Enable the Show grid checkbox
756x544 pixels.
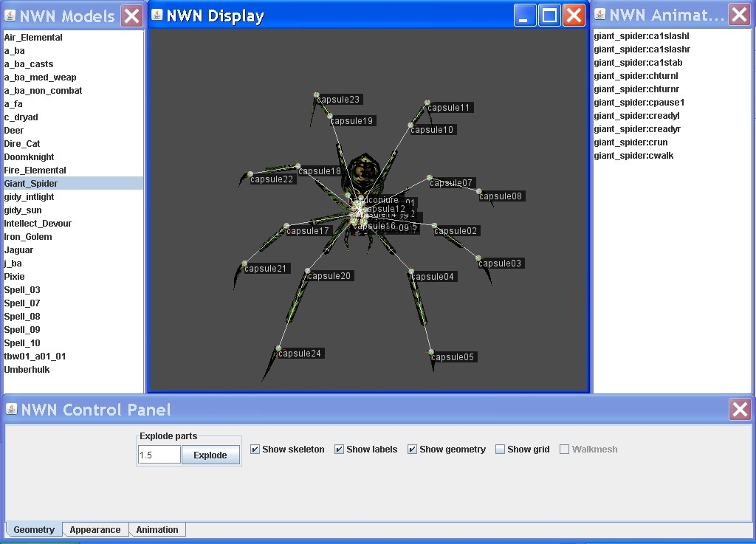(x=501, y=450)
